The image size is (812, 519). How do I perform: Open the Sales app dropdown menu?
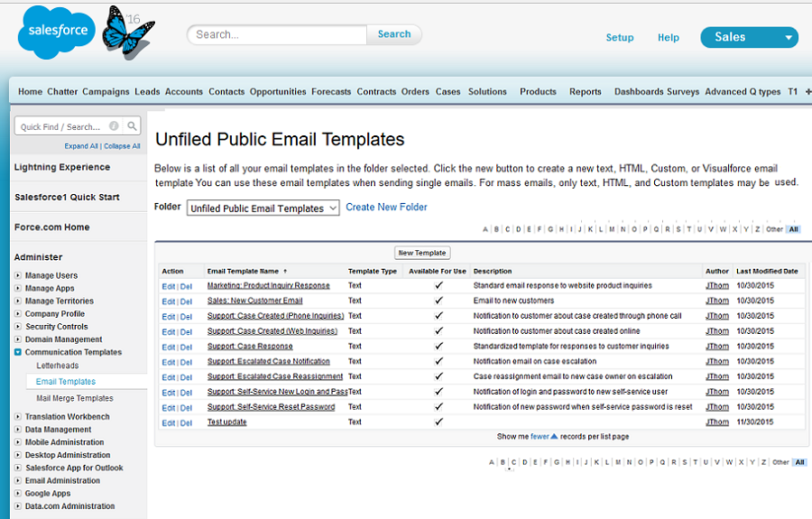750,37
